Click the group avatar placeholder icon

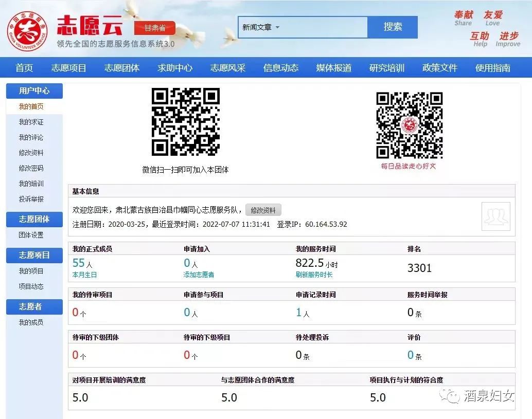495,216
